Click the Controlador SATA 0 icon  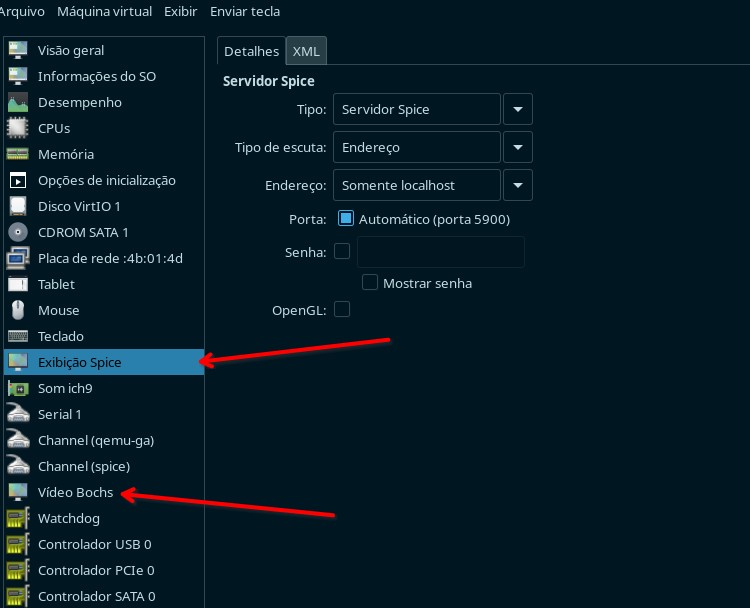(x=18, y=597)
